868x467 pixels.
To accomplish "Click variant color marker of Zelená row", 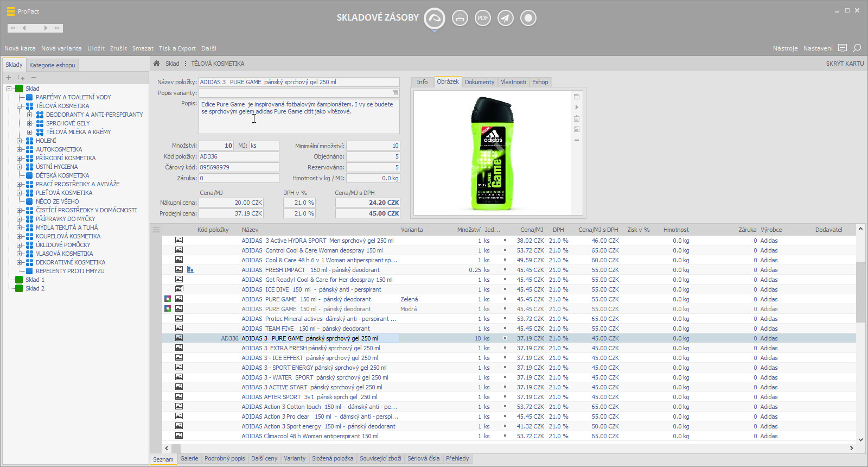I will pyautogui.click(x=168, y=299).
